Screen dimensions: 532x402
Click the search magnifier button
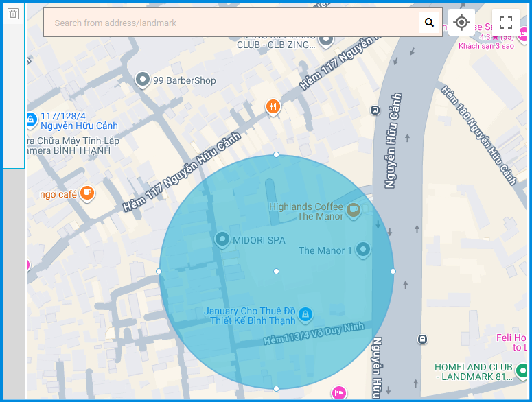point(429,23)
